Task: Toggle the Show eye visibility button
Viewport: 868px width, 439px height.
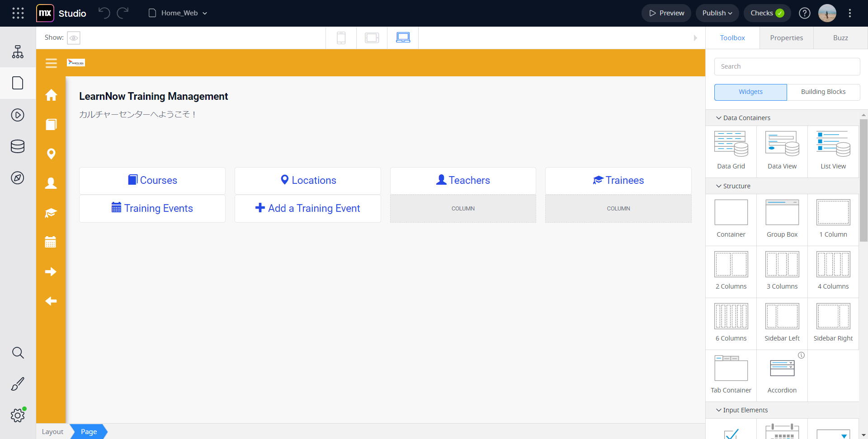Action: [74, 38]
